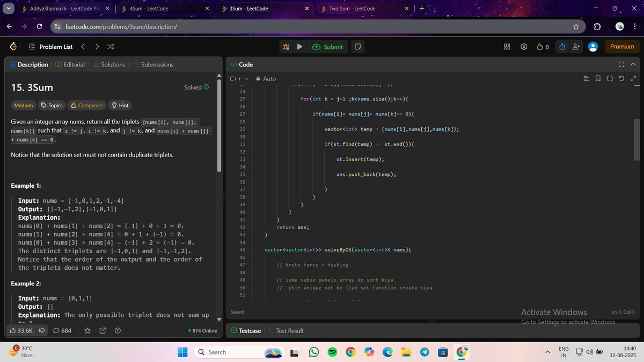
Task: Show hidden system tray icons
Action: point(548,352)
